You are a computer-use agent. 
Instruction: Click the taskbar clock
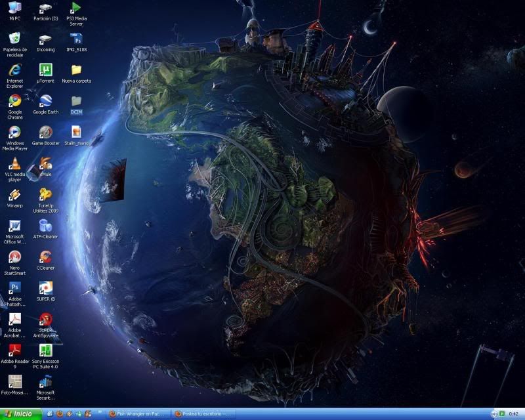[513, 414]
